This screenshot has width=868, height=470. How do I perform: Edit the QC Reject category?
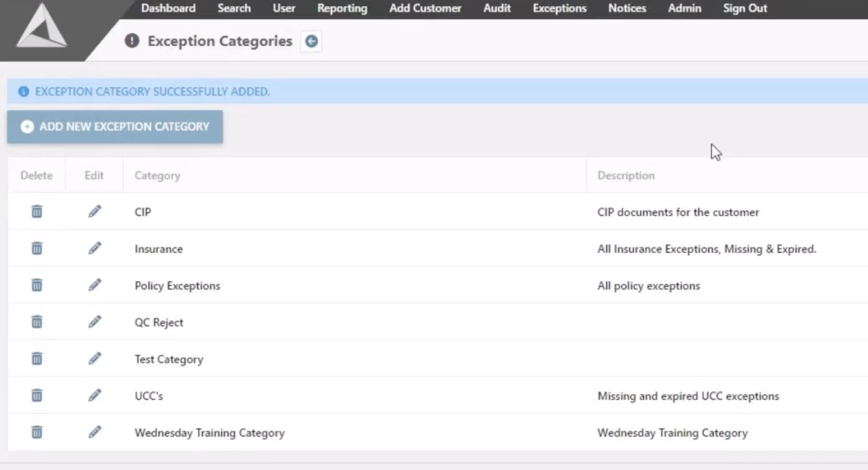tap(95, 322)
